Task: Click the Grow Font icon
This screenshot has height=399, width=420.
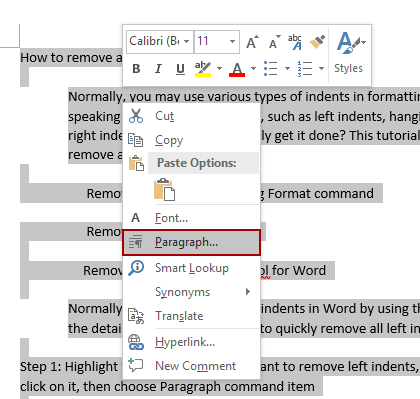Action: pos(252,42)
